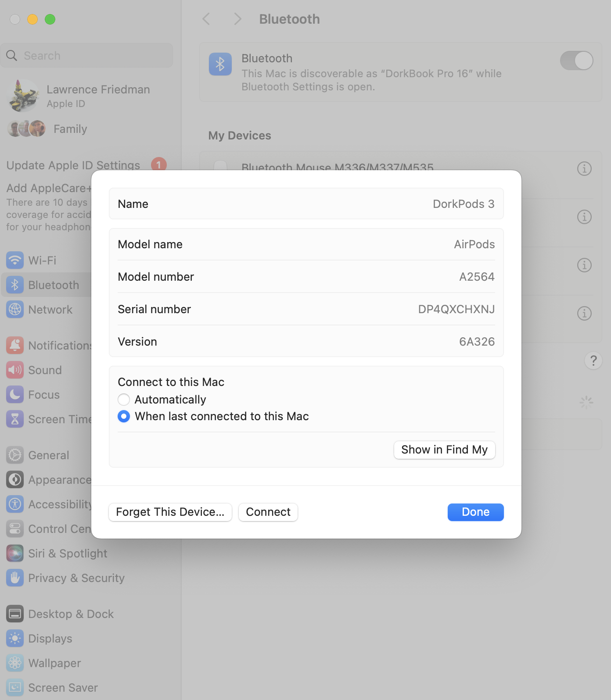Viewport: 611px width, 700px height.
Task: Click the Add AppleCare+ notice
Action: pyautogui.click(x=48, y=207)
